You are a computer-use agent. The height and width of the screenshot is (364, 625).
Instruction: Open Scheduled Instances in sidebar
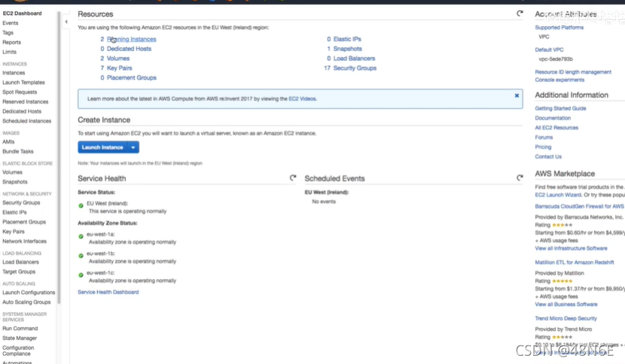click(26, 121)
